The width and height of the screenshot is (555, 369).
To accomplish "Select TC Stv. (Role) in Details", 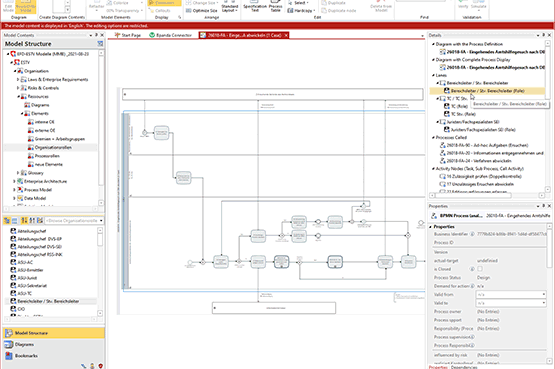I will click(x=460, y=114).
